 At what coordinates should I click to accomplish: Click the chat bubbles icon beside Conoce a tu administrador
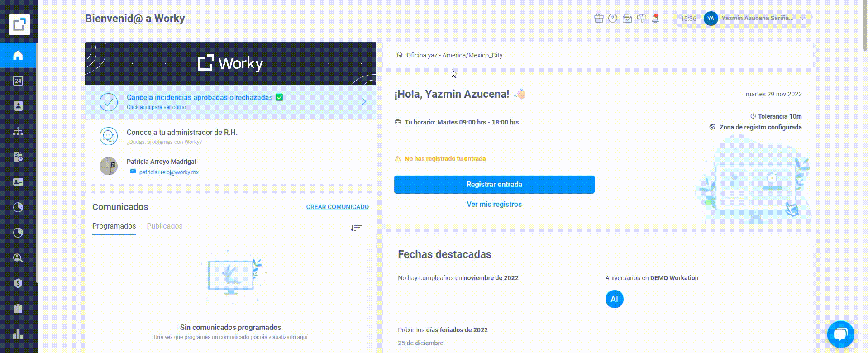pyautogui.click(x=109, y=136)
